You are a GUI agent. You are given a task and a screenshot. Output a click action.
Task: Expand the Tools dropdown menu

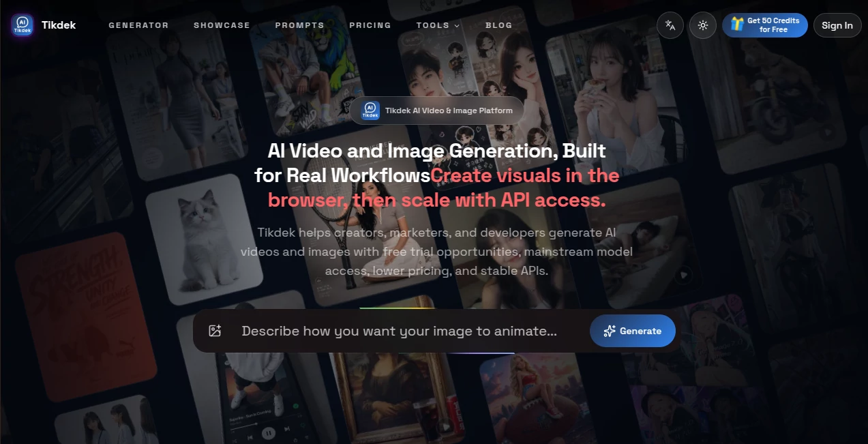coord(438,25)
